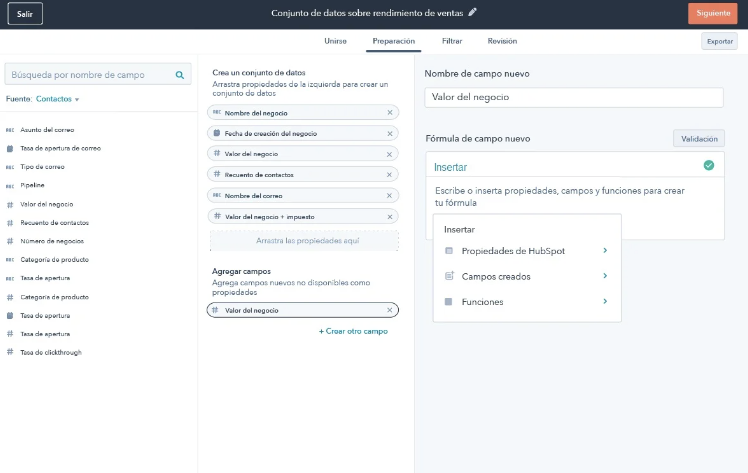Click pencil icon to edit dataset title
748x473 pixels.
click(473, 13)
